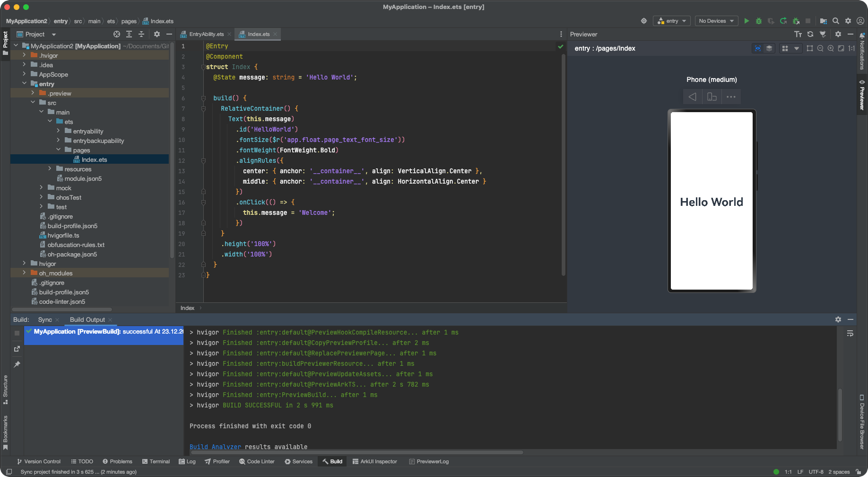Click the target icon left of entry selector
Screen dimensions: 868x477
(x=644, y=21)
